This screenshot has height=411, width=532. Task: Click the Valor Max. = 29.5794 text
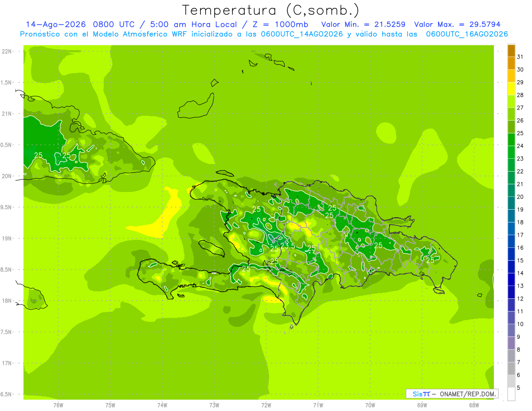pos(457,24)
